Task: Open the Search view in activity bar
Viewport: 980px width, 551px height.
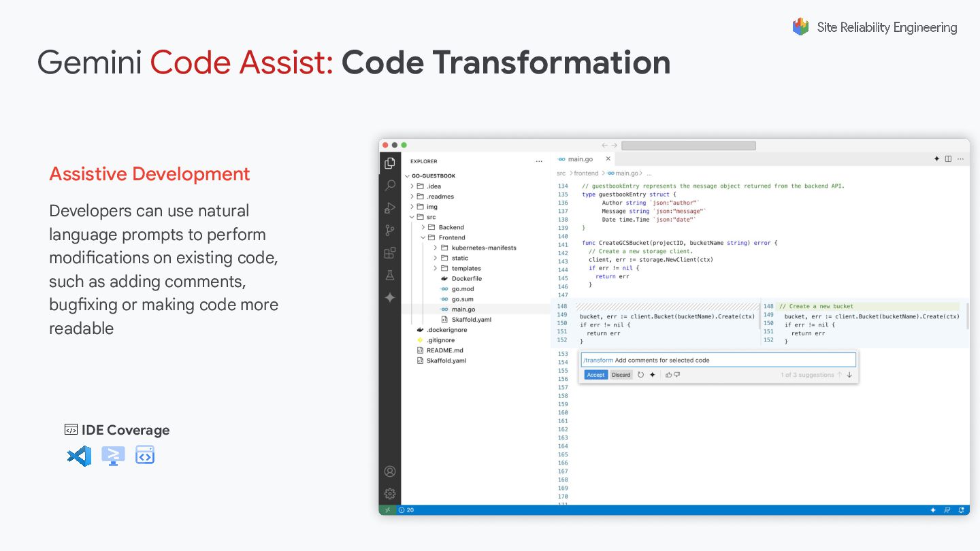Action: [x=390, y=185]
